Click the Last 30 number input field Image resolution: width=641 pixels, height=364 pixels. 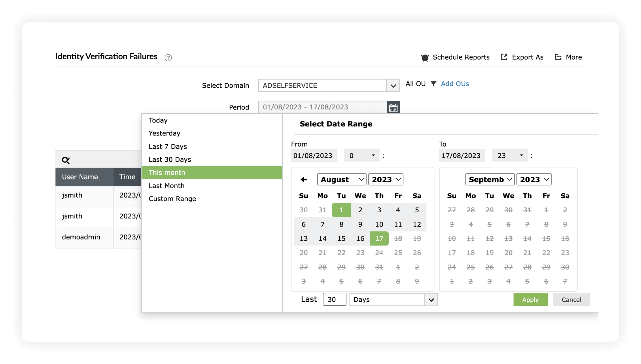(x=334, y=300)
